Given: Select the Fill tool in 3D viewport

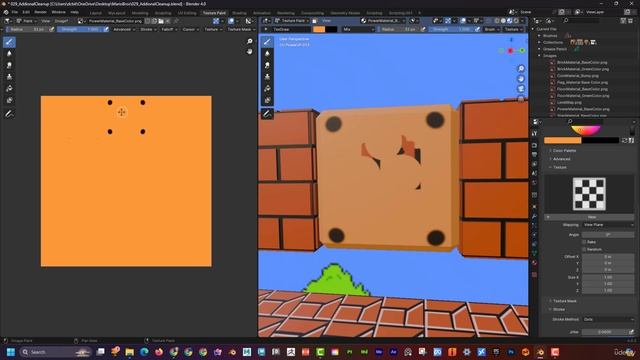Looking at the screenshot, I should tap(267, 89).
